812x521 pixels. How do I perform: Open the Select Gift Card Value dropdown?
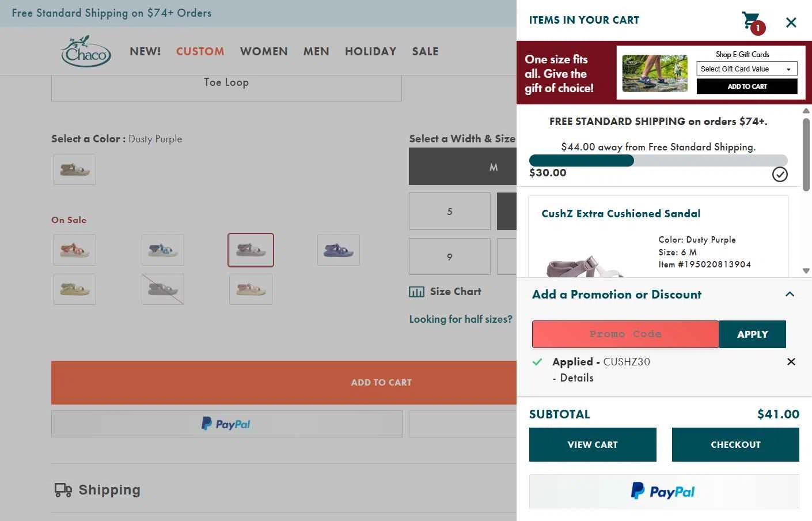coord(747,69)
